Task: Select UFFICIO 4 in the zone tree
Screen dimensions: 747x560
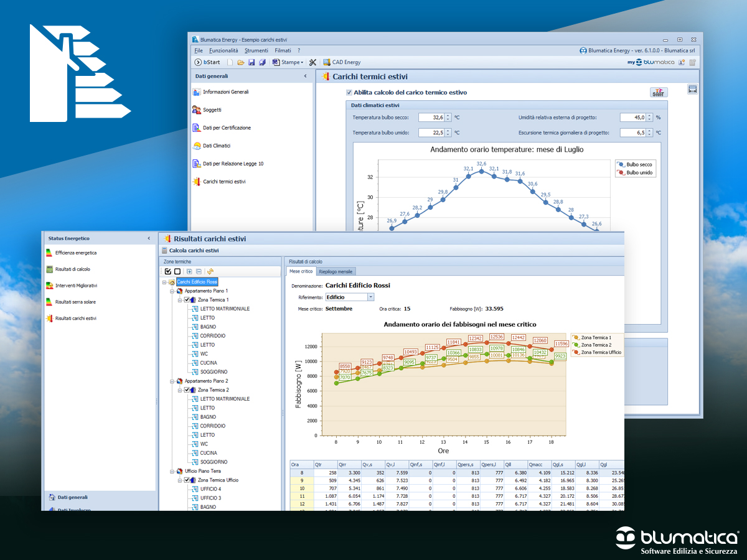Action: [x=210, y=489]
